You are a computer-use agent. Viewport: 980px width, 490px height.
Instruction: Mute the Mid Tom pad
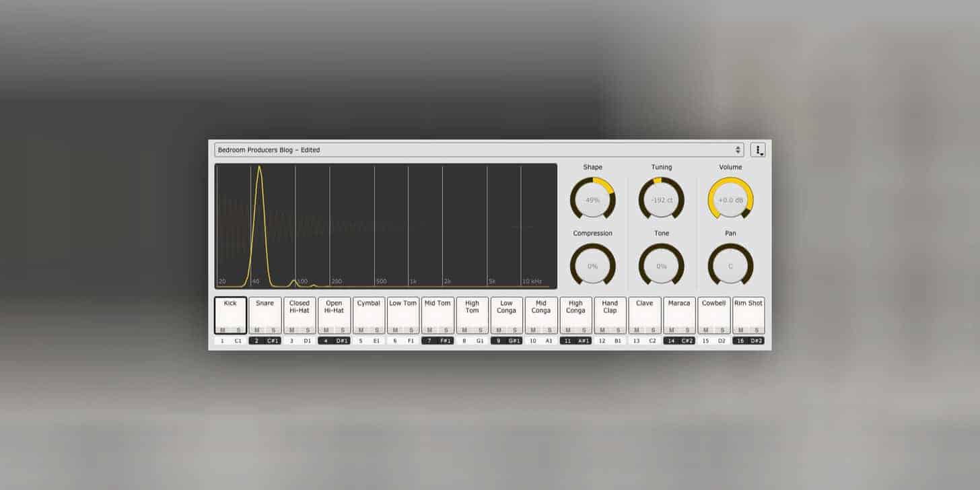(x=429, y=330)
